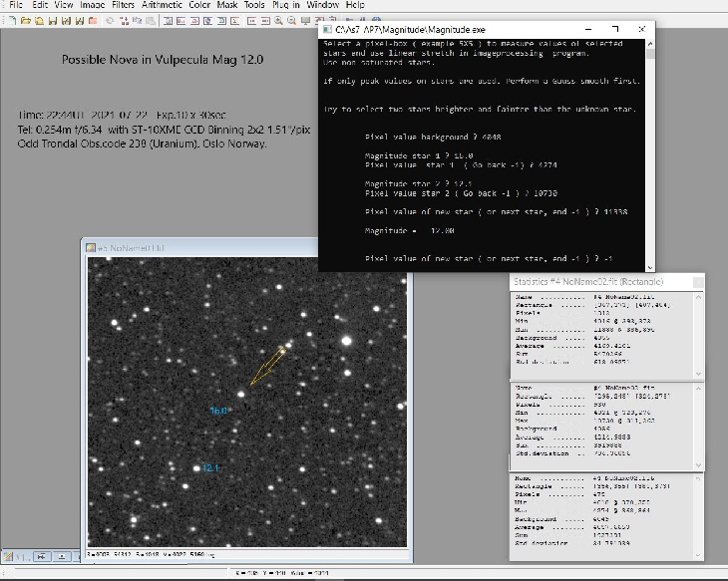Click the 16.0 magnitude reference star label
This screenshot has width=728, height=581.
(x=218, y=411)
